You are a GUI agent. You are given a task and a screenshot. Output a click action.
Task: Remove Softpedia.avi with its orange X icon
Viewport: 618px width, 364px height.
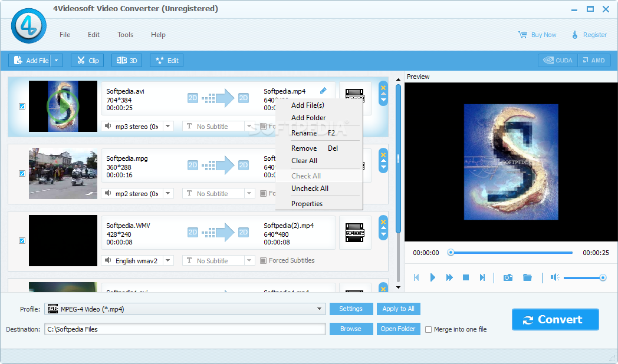click(x=383, y=87)
